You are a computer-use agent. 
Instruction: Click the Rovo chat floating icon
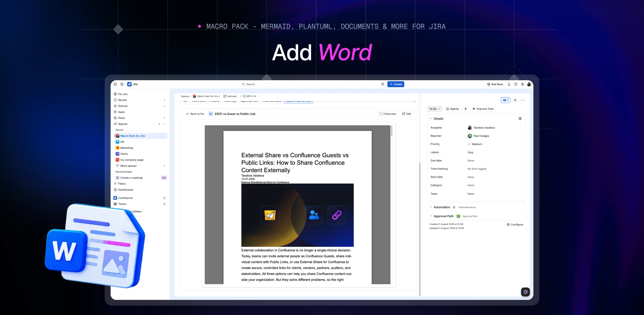tap(525, 292)
